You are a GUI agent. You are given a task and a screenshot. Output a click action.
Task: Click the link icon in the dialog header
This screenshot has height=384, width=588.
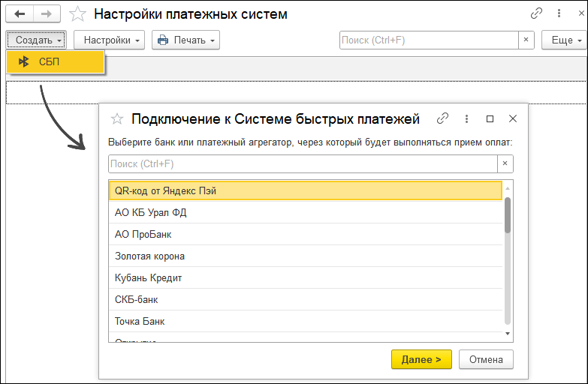443,118
